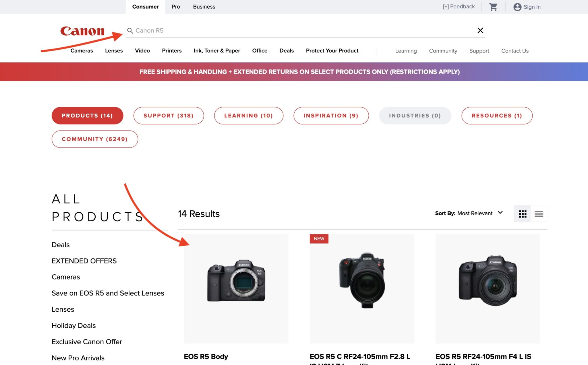
Task: Switch results to grid view
Action: click(522, 213)
